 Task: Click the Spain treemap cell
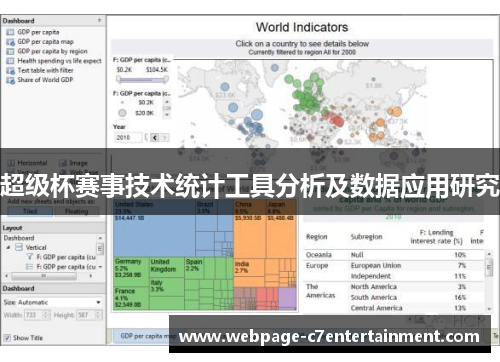click(x=194, y=268)
